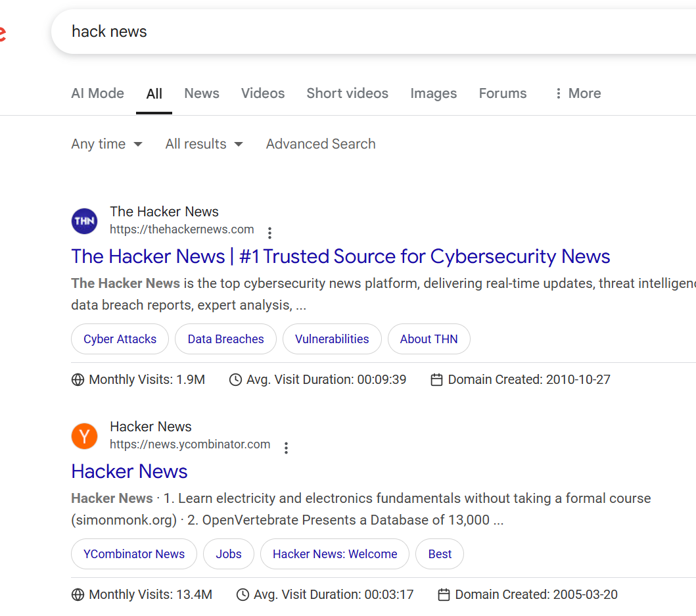Click clock icon next to Avg. Visit Duration 00:09:39
The width and height of the screenshot is (696, 616).
[235, 380]
